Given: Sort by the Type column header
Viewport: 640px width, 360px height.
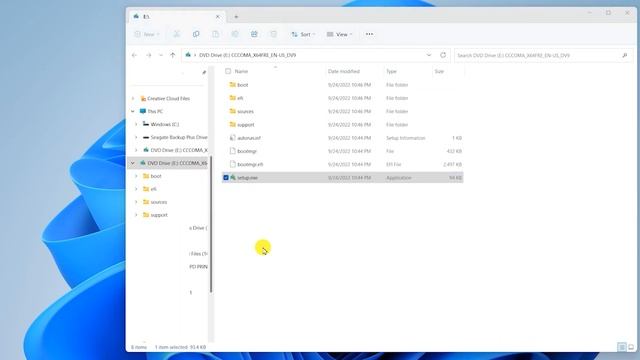Looking at the screenshot, I should 391,71.
